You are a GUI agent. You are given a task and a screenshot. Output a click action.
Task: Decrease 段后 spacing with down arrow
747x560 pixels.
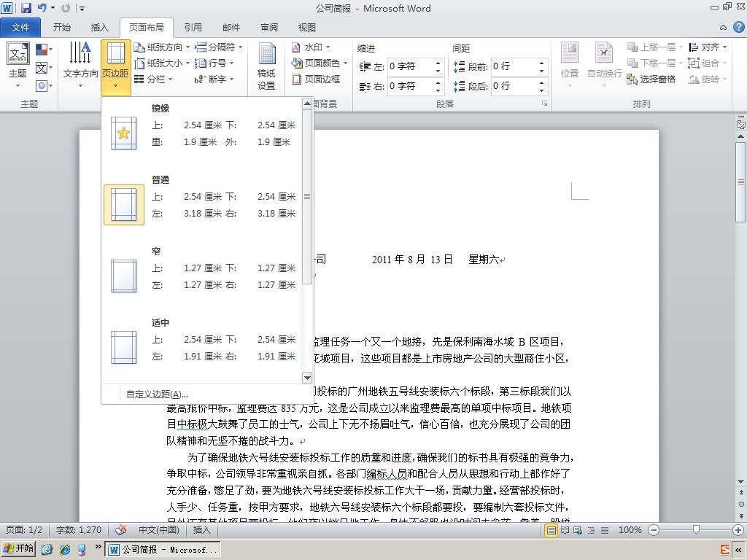(542, 90)
